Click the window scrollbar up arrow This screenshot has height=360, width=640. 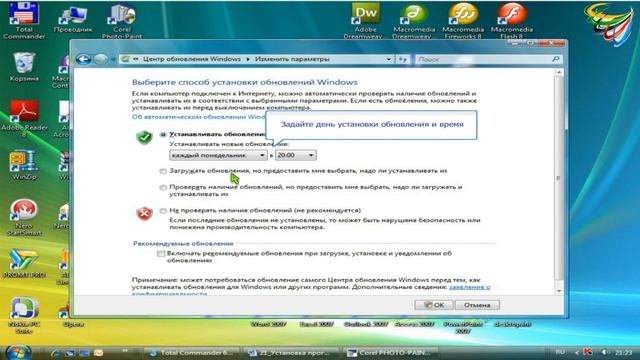[x=559, y=73]
